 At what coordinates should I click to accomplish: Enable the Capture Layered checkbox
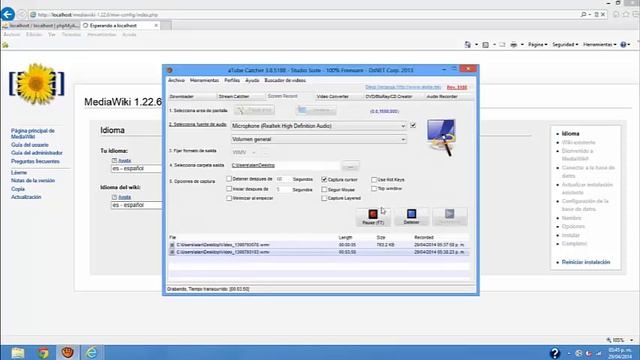click(x=324, y=198)
